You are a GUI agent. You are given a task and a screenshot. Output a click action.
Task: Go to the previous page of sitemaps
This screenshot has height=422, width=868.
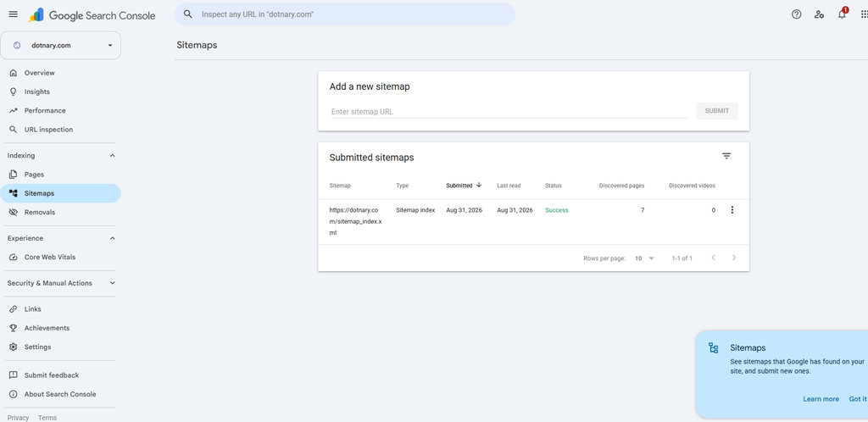click(x=713, y=258)
